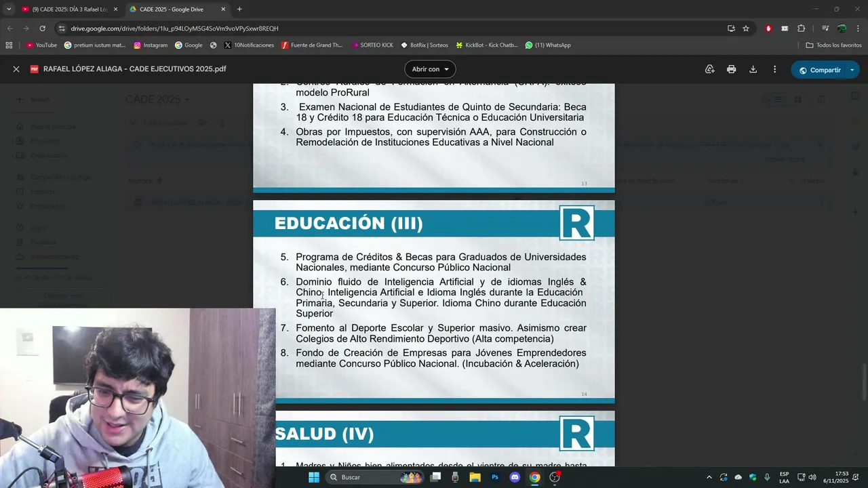This screenshot has height=488, width=868.
Task: Open the clock showing 17:53 6/11/2025
Action: pyautogui.click(x=835, y=477)
